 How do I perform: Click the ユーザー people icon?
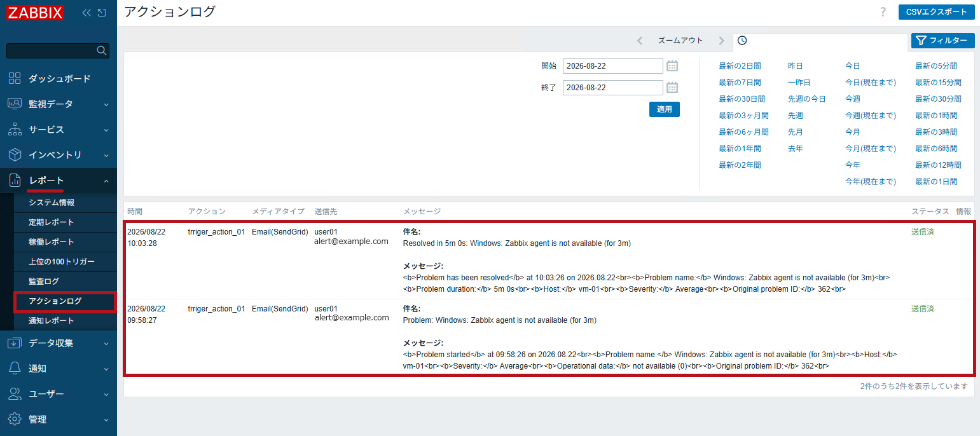pos(15,393)
